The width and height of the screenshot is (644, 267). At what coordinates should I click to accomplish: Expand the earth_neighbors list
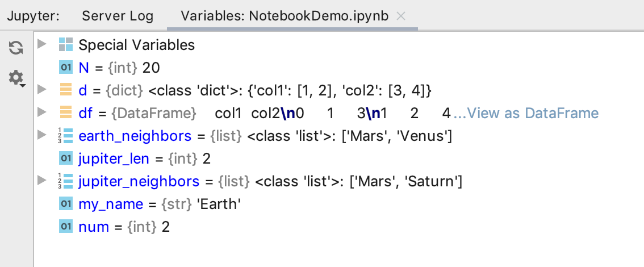(x=42, y=134)
